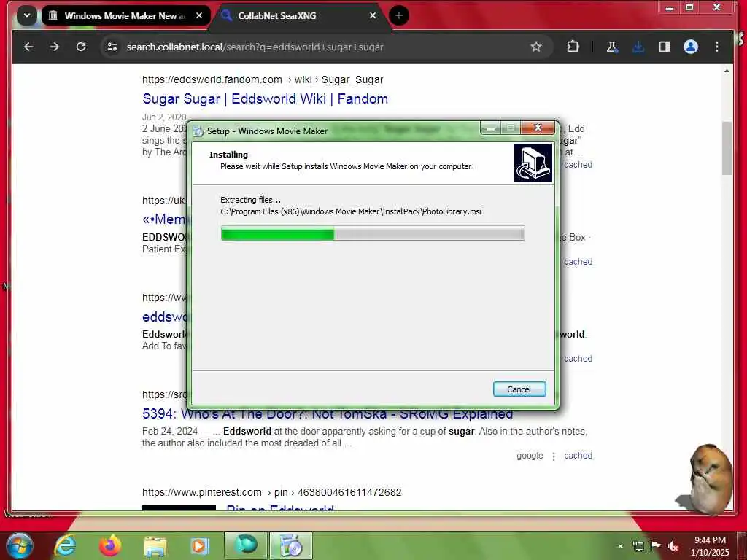Open the Action Center flag icon

coord(656,546)
